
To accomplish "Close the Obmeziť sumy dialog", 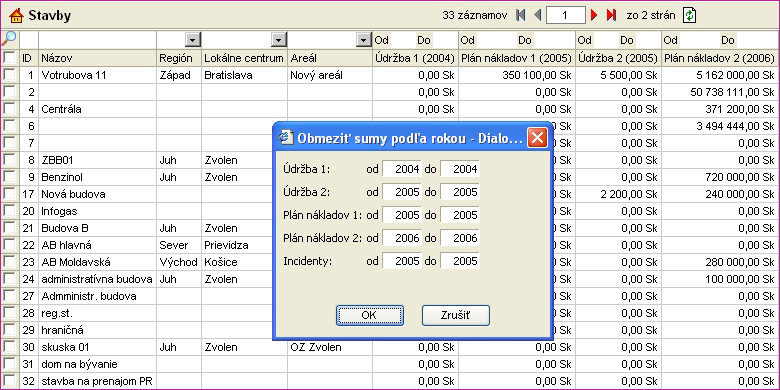I will 537,138.
